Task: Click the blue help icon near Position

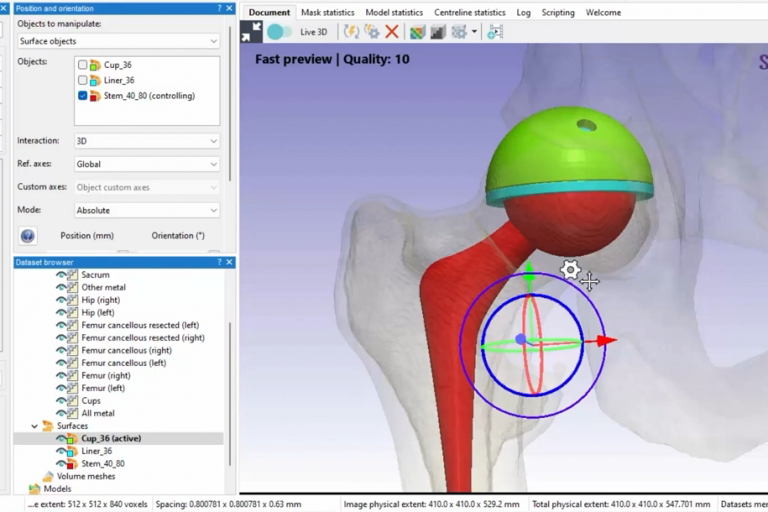Action: click(x=28, y=236)
